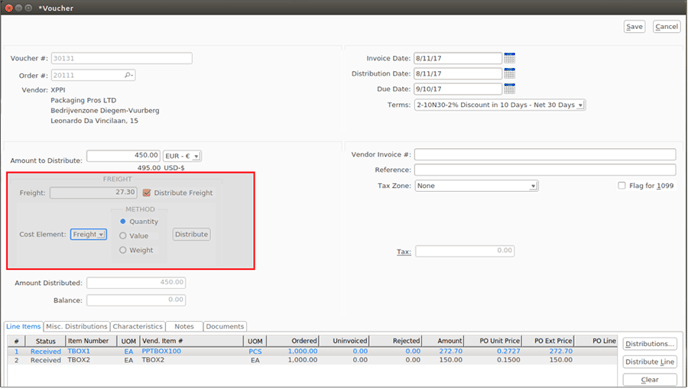This screenshot has width=688, height=389.
Task: Select the TBOX1 item number cell
Action: pos(79,351)
